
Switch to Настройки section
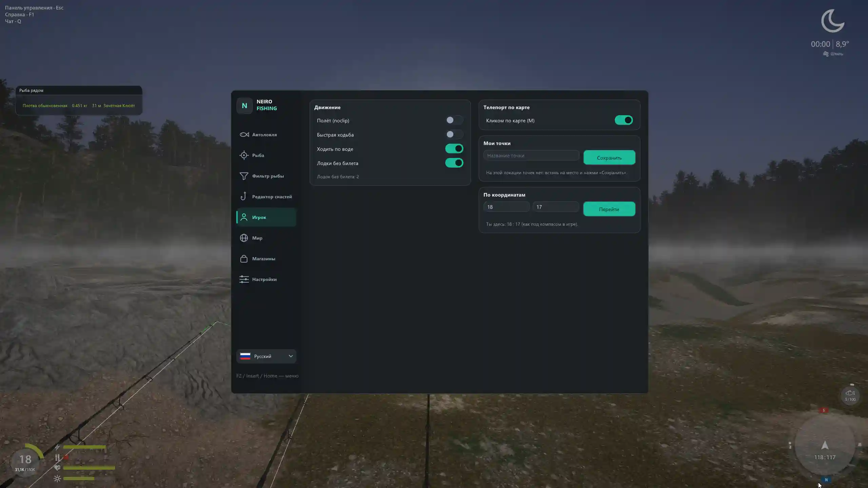[x=267, y=279]
